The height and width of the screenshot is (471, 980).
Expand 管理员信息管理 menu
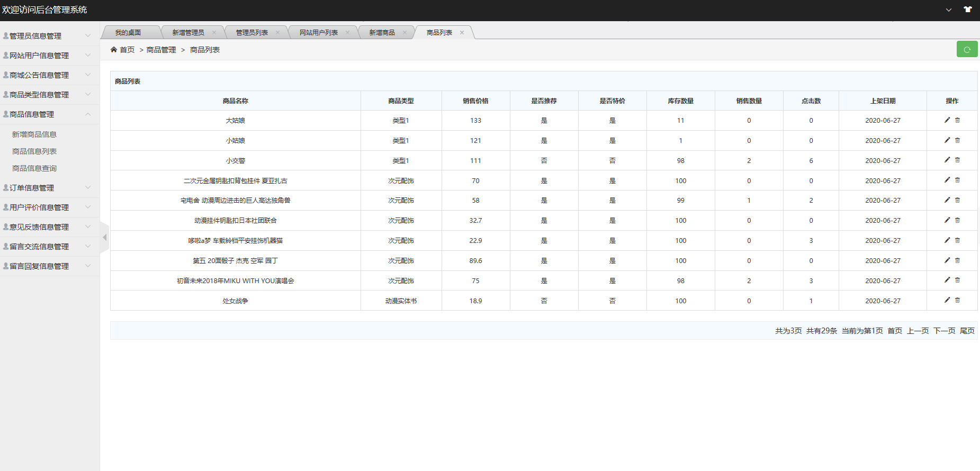[50, 36]
